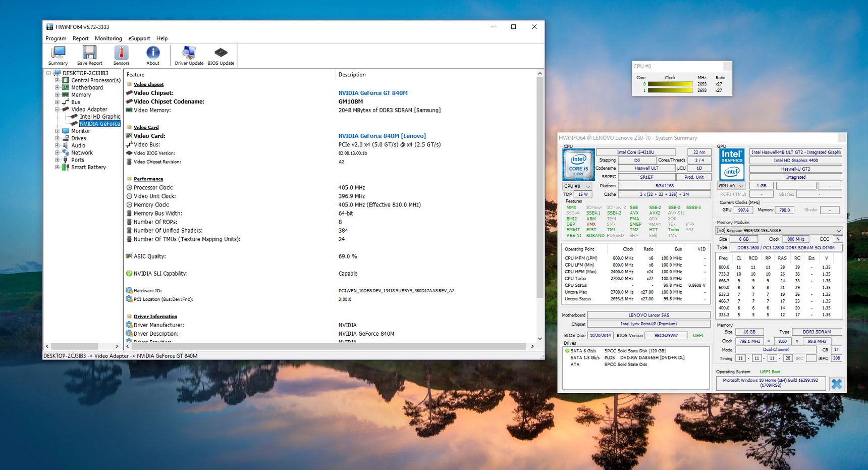Screen dimensions: 868x470
Task: Expand the Ports tree node
Action: click(57, 160)
